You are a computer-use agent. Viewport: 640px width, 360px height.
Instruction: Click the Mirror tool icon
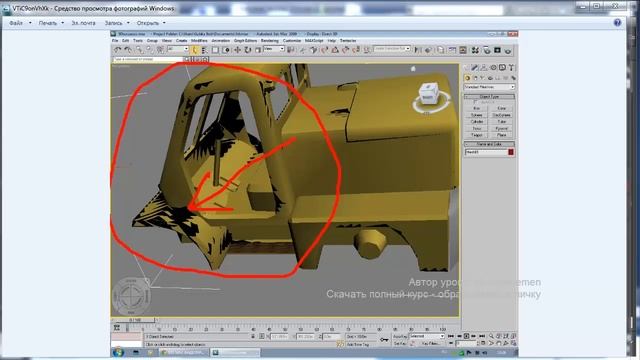(418, 50)
